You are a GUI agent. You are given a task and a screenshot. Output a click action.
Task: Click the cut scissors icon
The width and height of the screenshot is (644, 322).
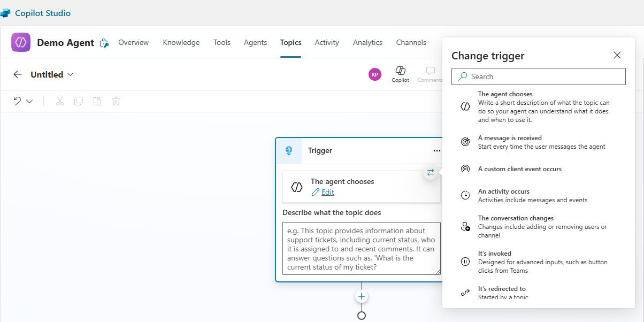(60, 101)
